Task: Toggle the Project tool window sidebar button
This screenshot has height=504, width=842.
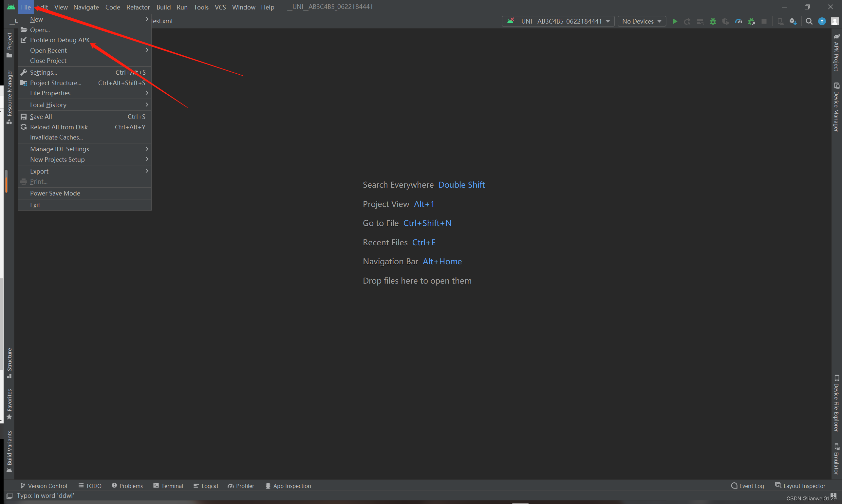Action: click(9, 45)
